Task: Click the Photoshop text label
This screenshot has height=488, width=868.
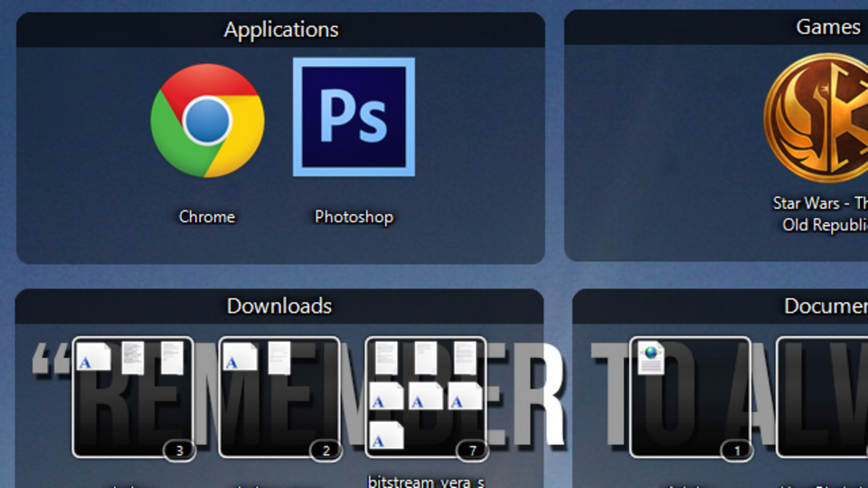Action: pos(354,217)
